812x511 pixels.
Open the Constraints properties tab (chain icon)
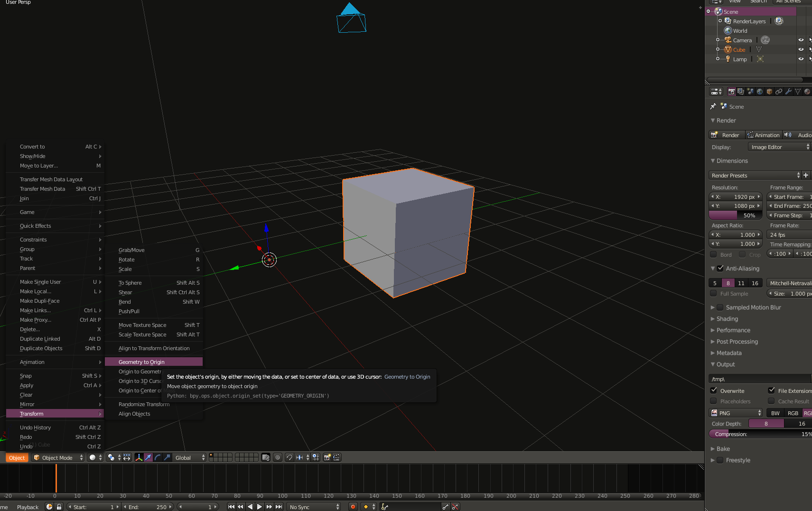tap(779, 92)
